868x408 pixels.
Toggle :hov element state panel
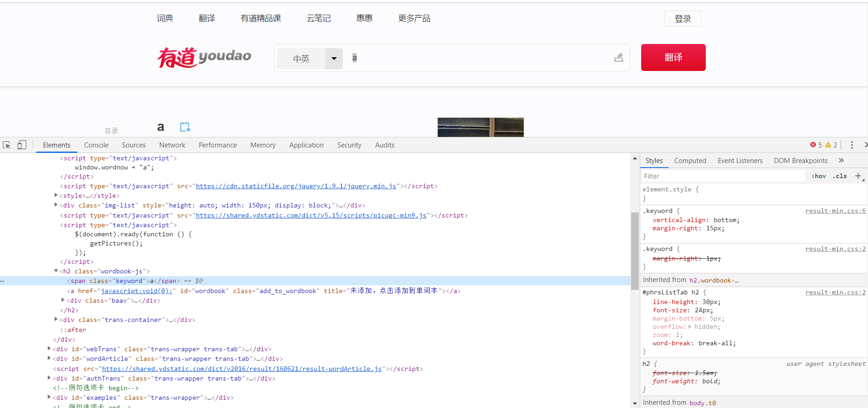[x=819, y=176]
